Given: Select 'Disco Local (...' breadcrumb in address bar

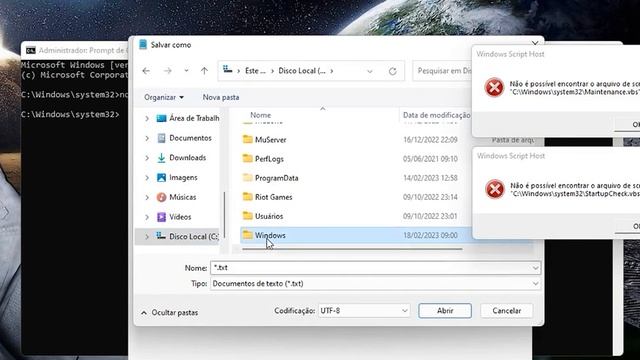Looking at the screenshot, I should click(x=302, y=71).
